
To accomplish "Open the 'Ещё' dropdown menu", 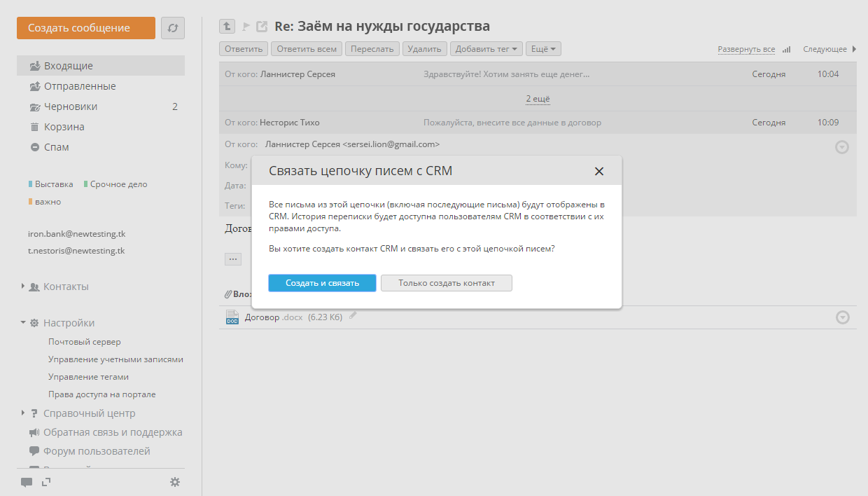I will point(543,49).
